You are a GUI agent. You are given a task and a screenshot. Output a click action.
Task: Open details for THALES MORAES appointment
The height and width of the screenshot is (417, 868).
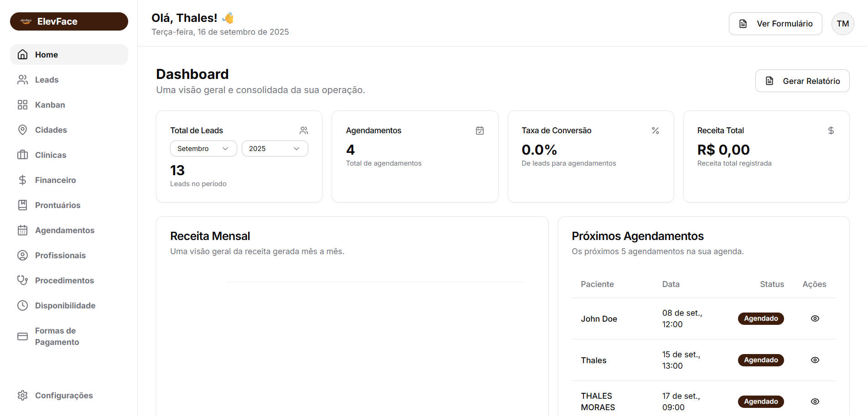pyautogui.click(x=815, y=401)
